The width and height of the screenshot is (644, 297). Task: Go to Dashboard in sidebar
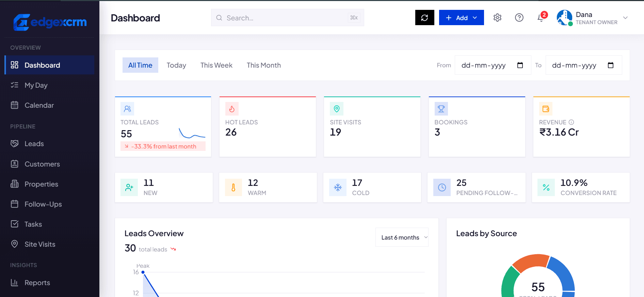click(x=49, y=65)
